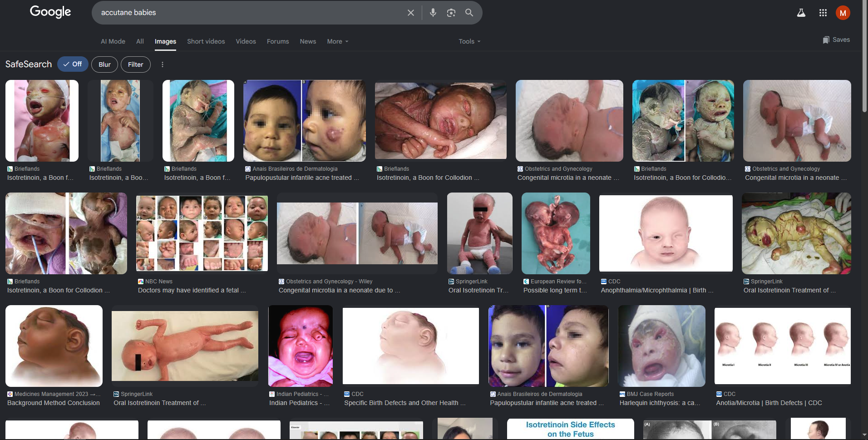The height and width of the screenshot is (440, 868).
Task: Open the NBC News result link
Action: pyautogui.click(x=192, y=290)
